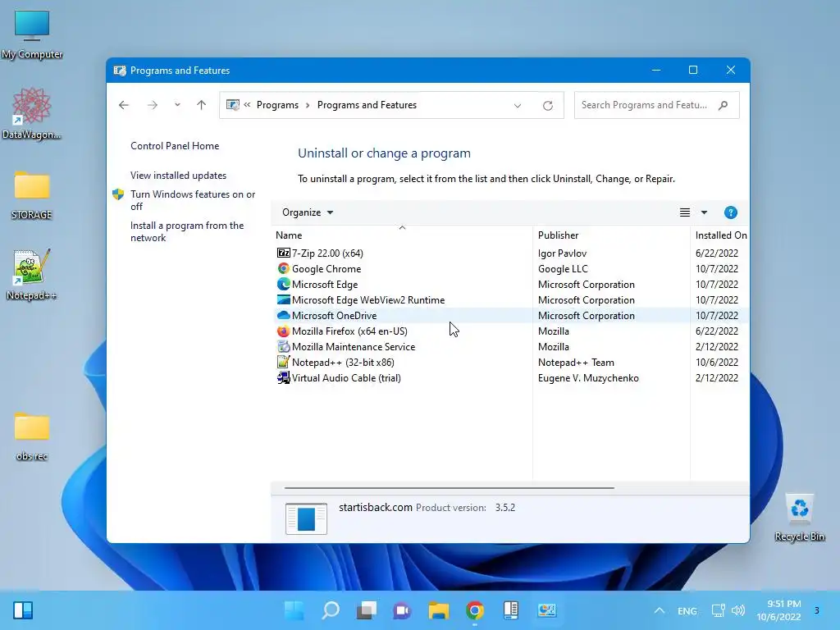The image size is (840, 630).
Task: Click the search magnifier icon in the search box
Action: (724, 105)
